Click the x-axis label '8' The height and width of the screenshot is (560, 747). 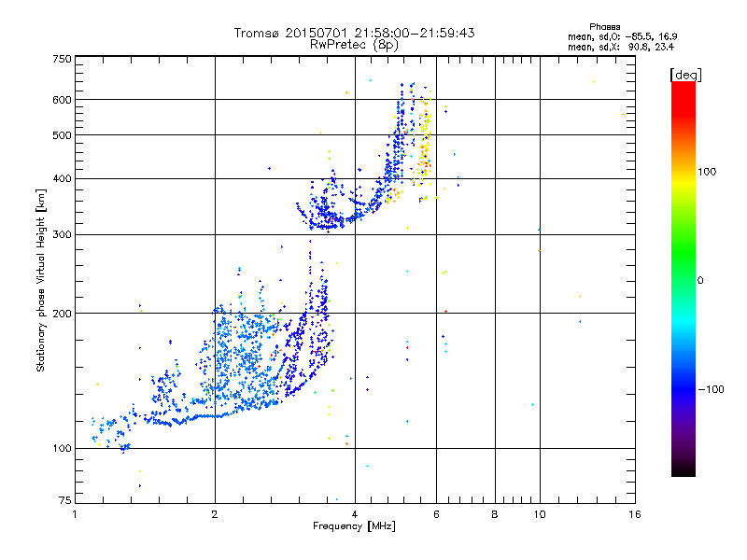(x=495, y=514)
